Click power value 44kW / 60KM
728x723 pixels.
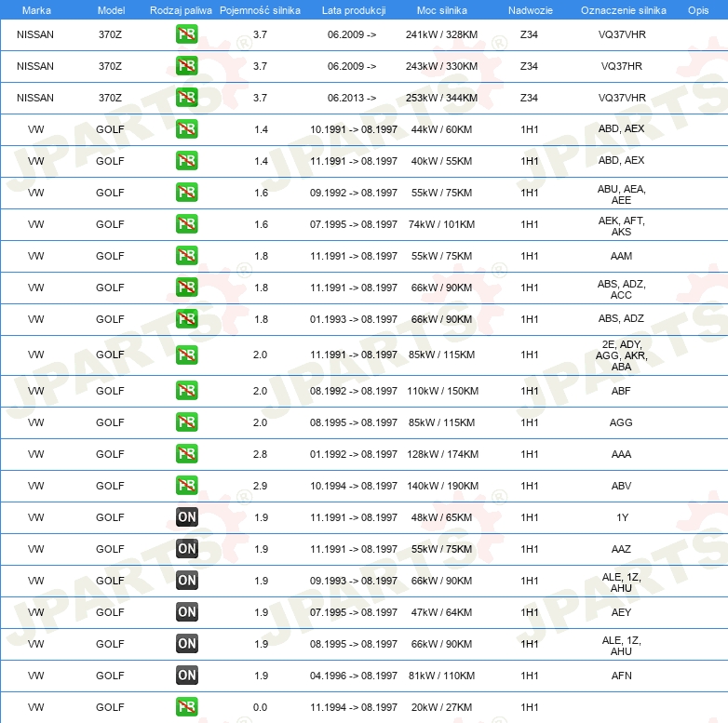pos(441,129)
